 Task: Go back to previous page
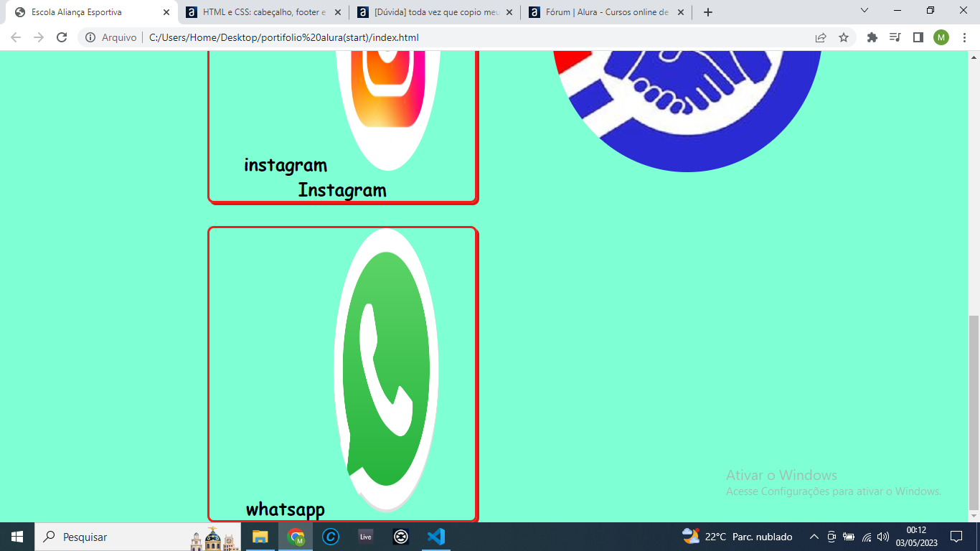point(16,37)
